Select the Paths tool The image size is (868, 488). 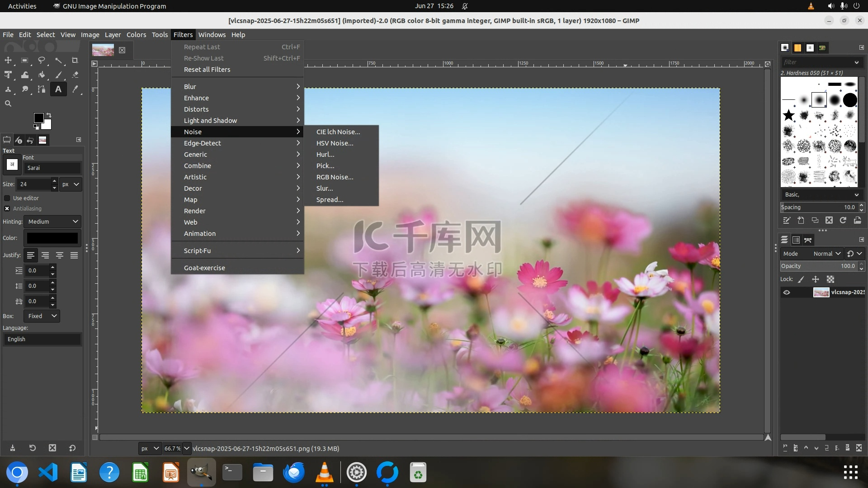42,89
